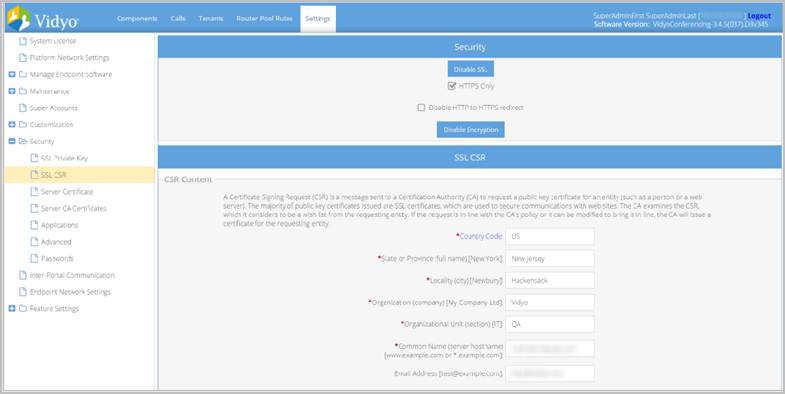Expand the Feature Settings tree node

pyautogui.click(x=12, y=308)
